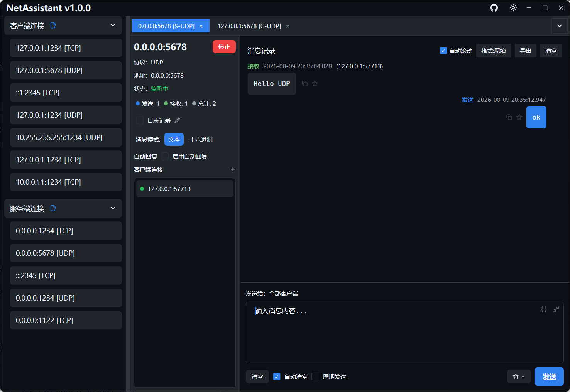This screenshot has width=570, height=392.
Task: Click 发送给: 全部客户端 label
Action: pos(272,293)
